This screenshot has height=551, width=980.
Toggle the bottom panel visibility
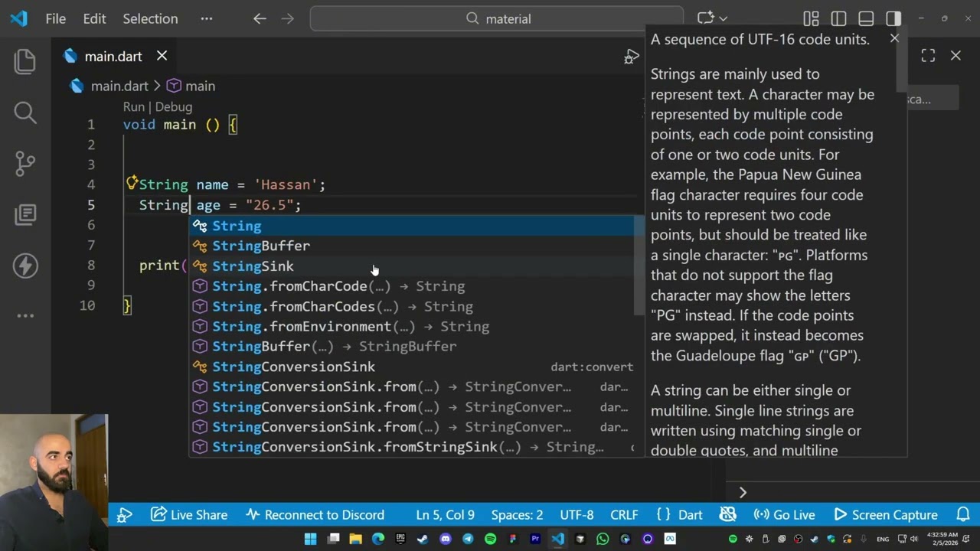tap(866, 18)
